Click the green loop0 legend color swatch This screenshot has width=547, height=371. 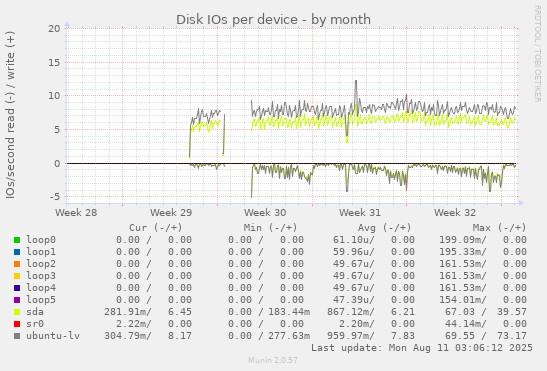17,240
